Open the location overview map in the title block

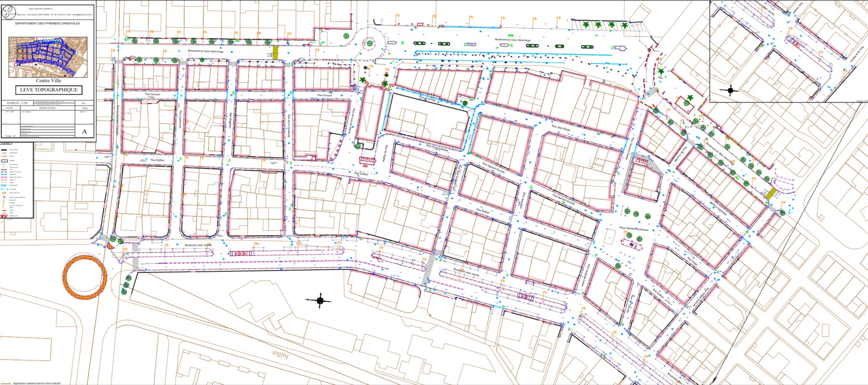[48, 57]
